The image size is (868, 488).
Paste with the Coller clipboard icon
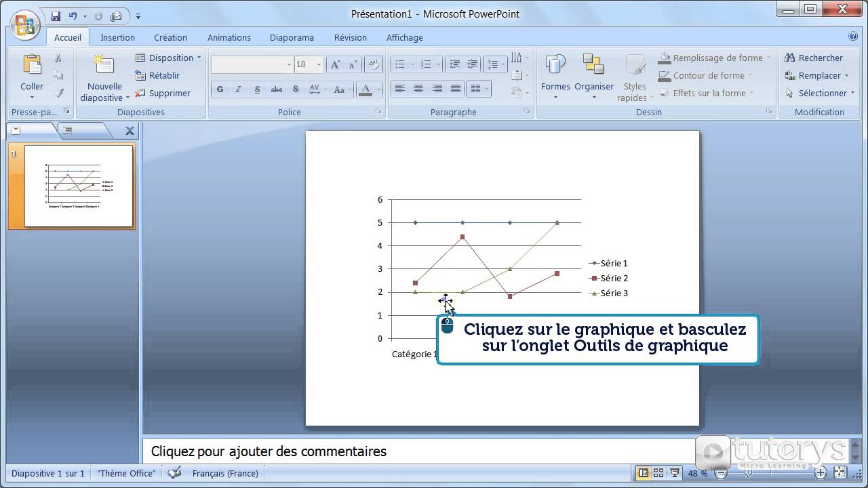point(32,65)
